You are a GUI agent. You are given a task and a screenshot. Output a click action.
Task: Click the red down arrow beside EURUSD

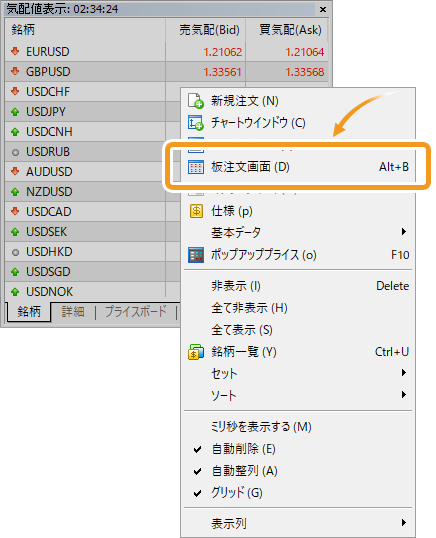click(x=15, y=51)
